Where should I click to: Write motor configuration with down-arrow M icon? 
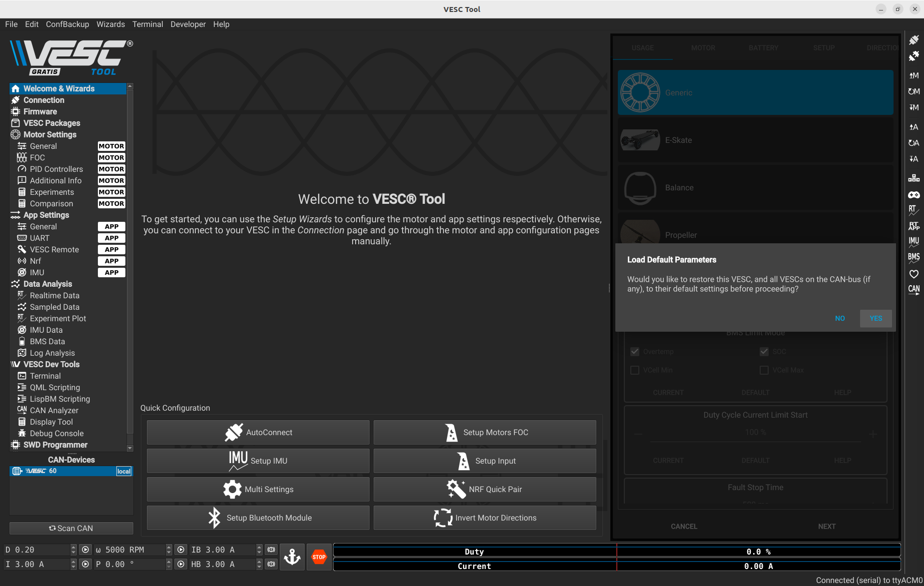(x=914, y=107)
